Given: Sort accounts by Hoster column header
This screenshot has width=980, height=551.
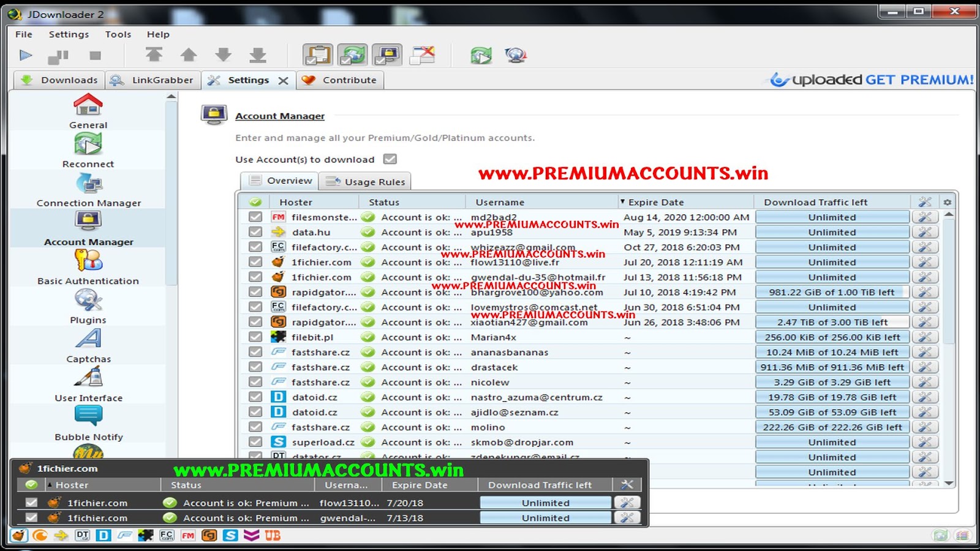Looking at the screenshot, I should click(x=314, y=202).
